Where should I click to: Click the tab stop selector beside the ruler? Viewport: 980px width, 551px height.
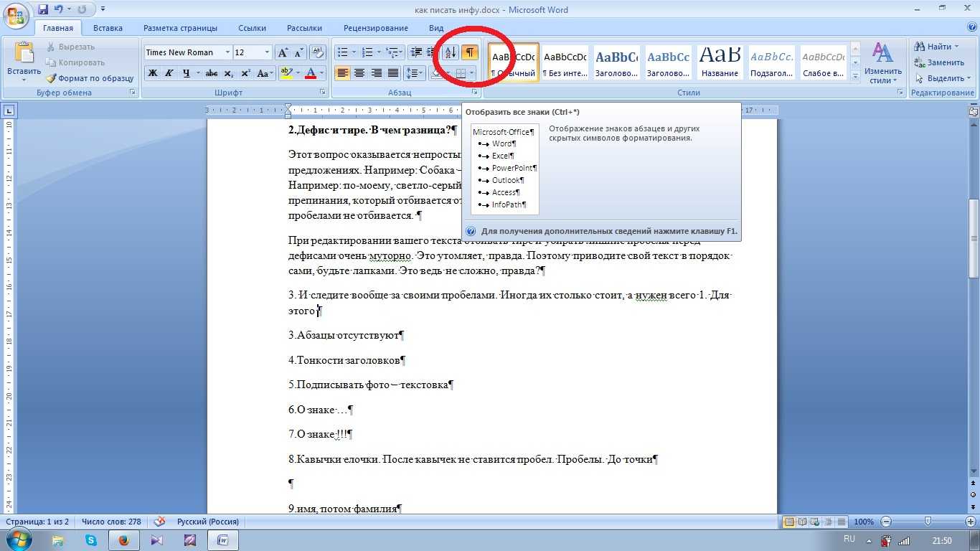coord(9,110)
